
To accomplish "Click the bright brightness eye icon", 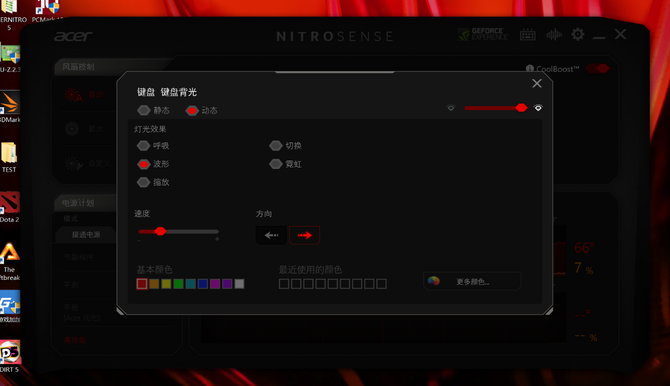I will pyautogui.click(x=538, y=108).
